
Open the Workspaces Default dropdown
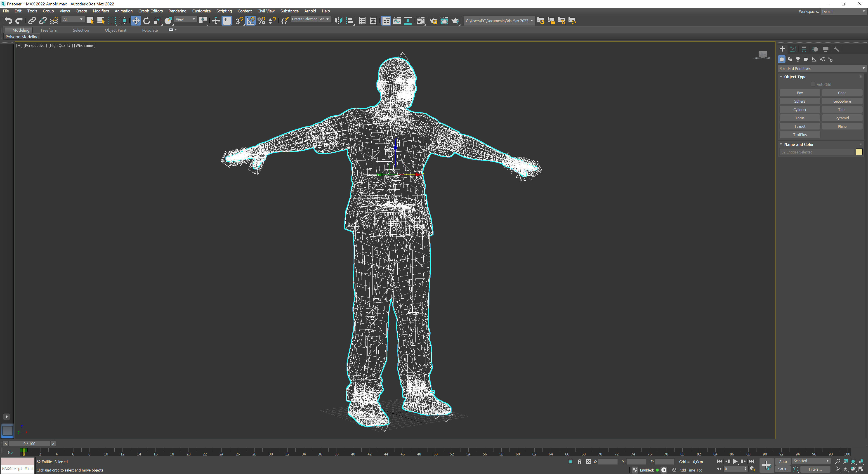843,12
